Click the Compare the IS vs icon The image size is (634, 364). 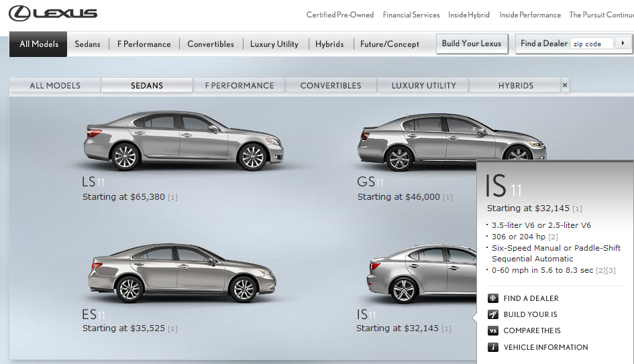pyautogui.click(x=493, y=330)
